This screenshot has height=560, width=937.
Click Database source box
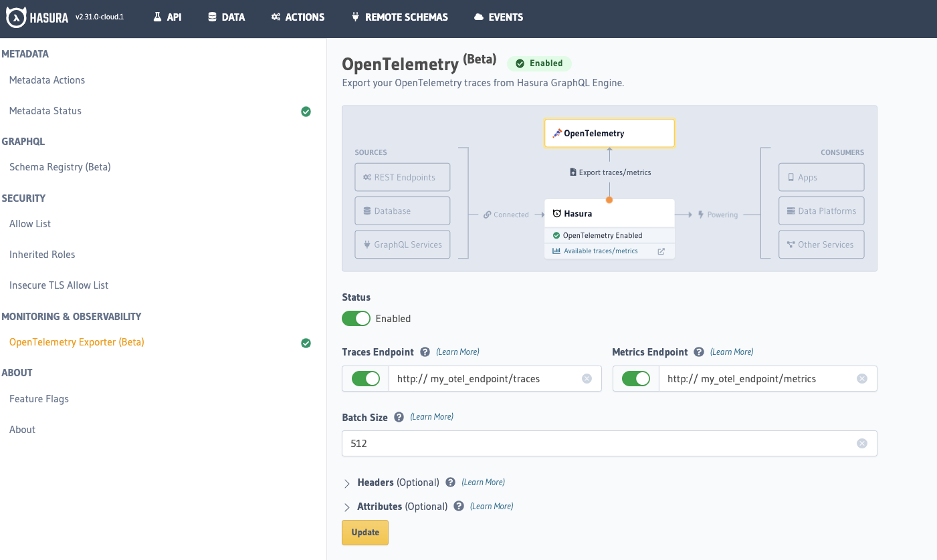[403, 211]
